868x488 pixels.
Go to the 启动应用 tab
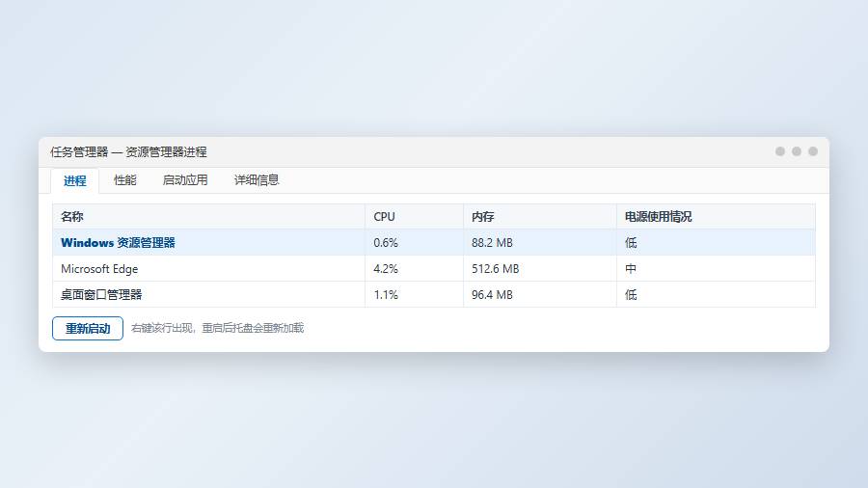pyautogui.click(x=185, y=180)
